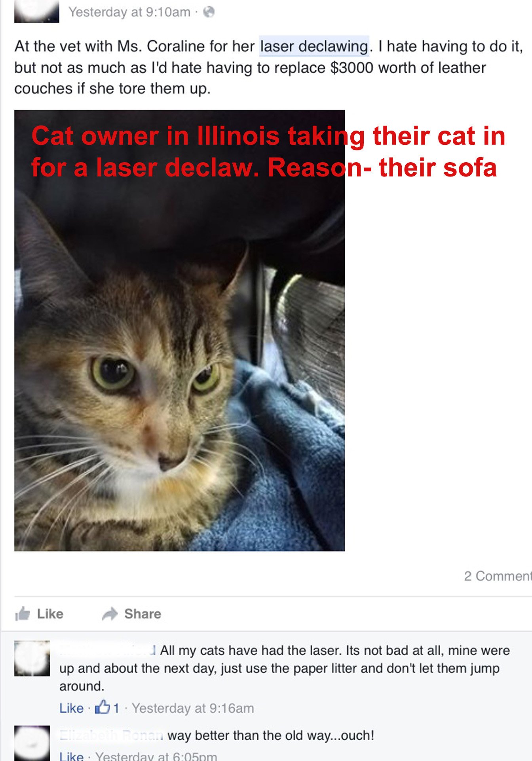Click the globe public-privacy icon
Screen dimensions: 532x761
pos(209,12)
